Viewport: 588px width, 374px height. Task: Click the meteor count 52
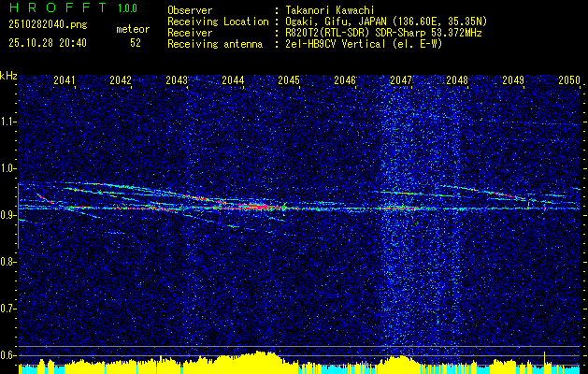pyautogui.click(x=136, y=43)
